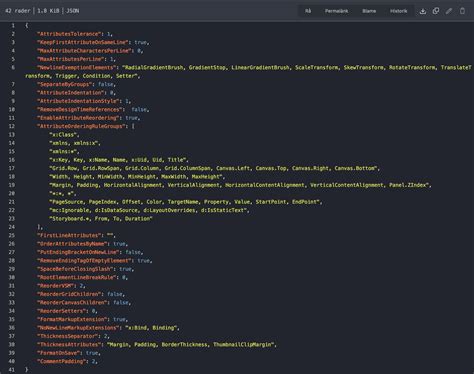
Task: Select line number 41
Action: pyautogui.click(x=12, y=370)
